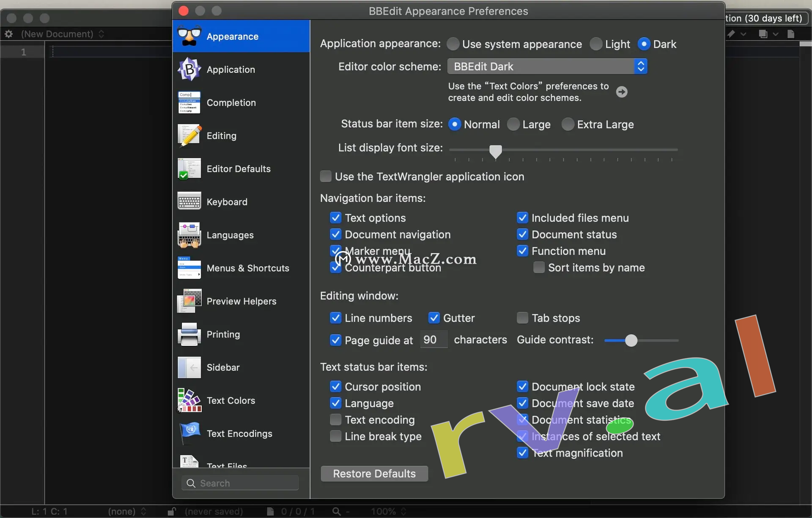Click the L: 1 C: 1 cursor position
This screenshot has width=812, height=518.
49,511
